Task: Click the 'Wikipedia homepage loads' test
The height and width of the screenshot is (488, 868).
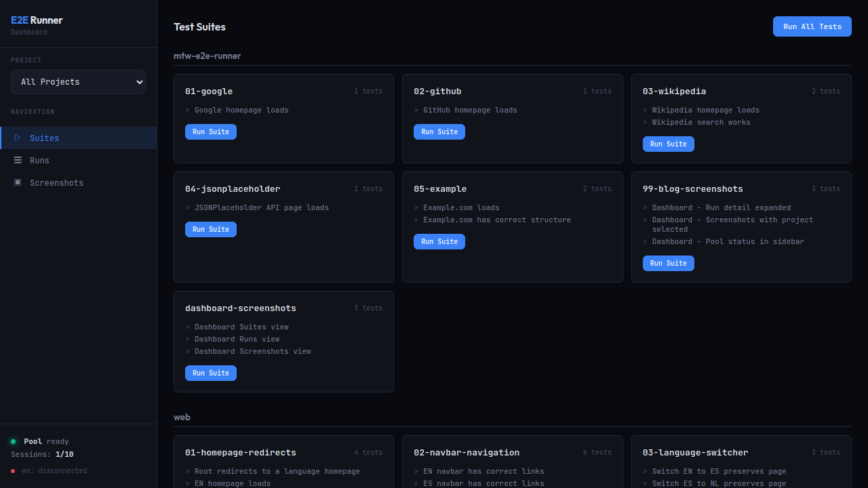Action: tap(706, 110)
